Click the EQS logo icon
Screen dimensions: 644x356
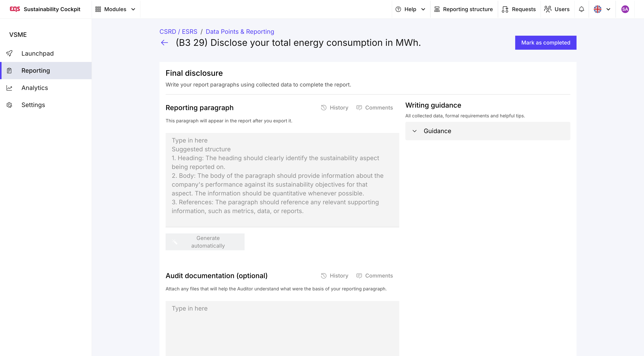15,9
